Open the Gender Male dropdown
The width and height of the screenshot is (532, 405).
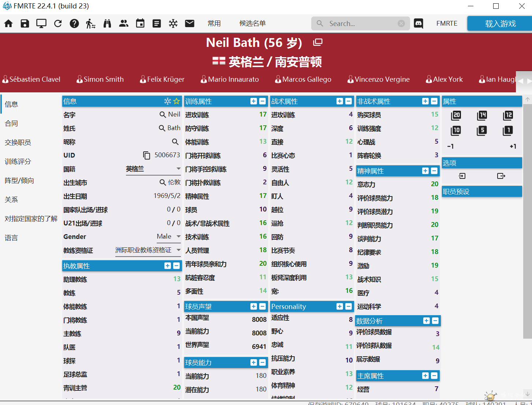pyautogui.click(x=168, y=237)
